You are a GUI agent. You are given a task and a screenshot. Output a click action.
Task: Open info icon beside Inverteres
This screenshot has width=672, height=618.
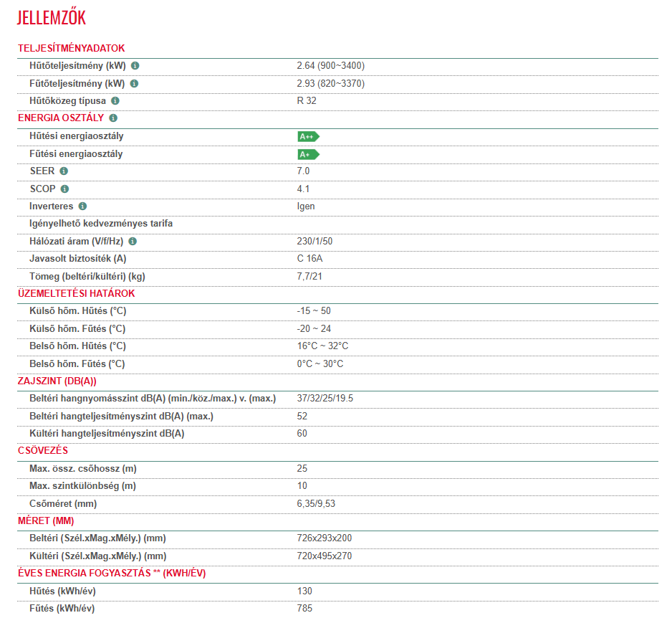coord(82,206)
